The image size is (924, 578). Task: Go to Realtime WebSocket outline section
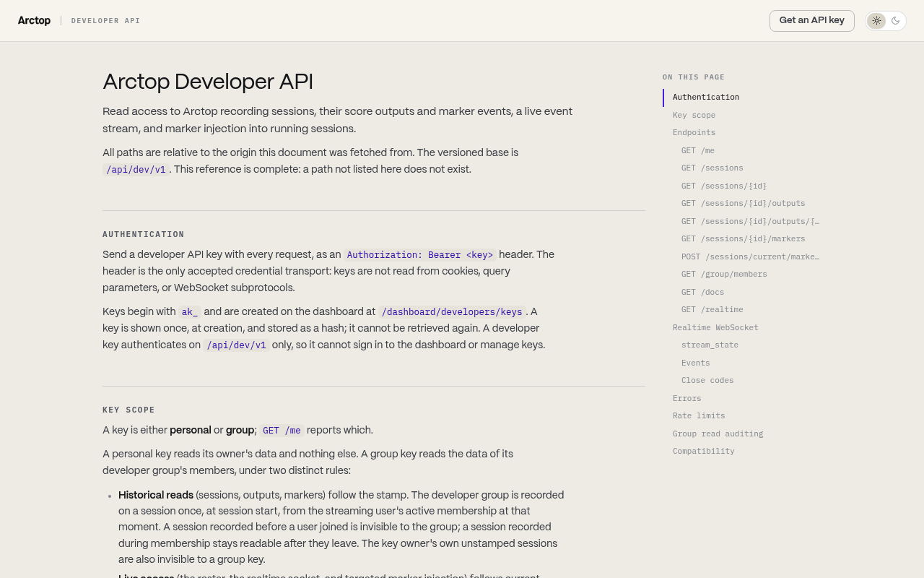[715, 328]
